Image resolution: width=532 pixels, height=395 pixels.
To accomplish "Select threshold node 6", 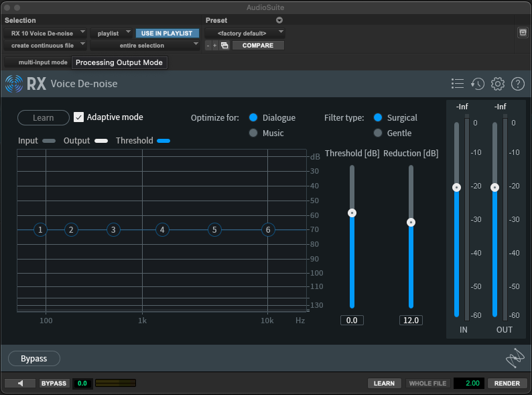I will pos(268,230).
